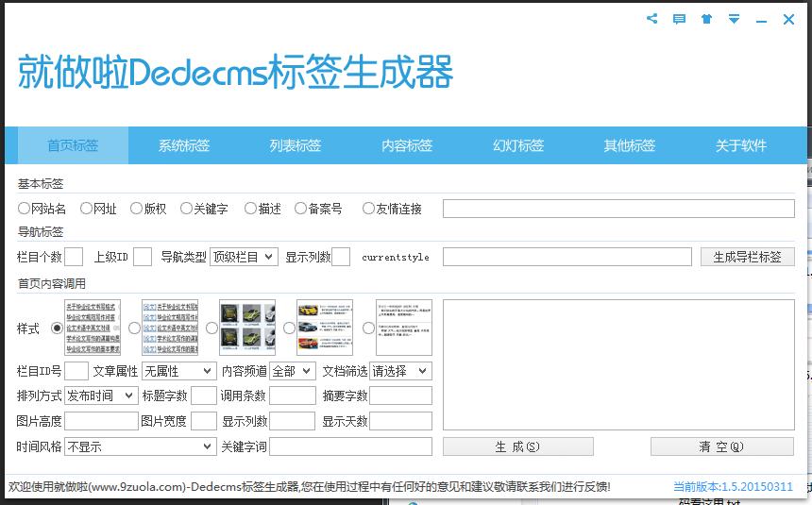Click the 生成(S) button
The height and width of the screenshot is (505, 812).
pyautogui.click(x=517, y=446)
